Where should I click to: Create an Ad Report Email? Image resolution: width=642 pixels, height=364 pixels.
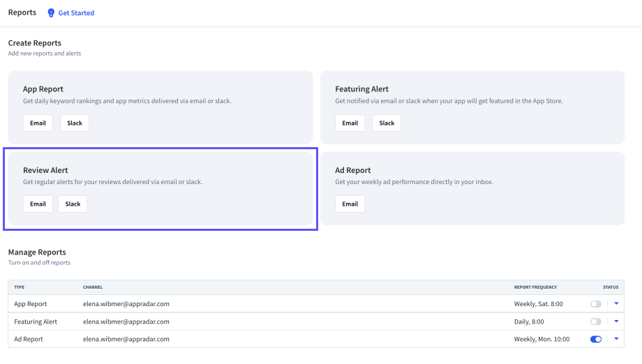click(x=350, y=204)
